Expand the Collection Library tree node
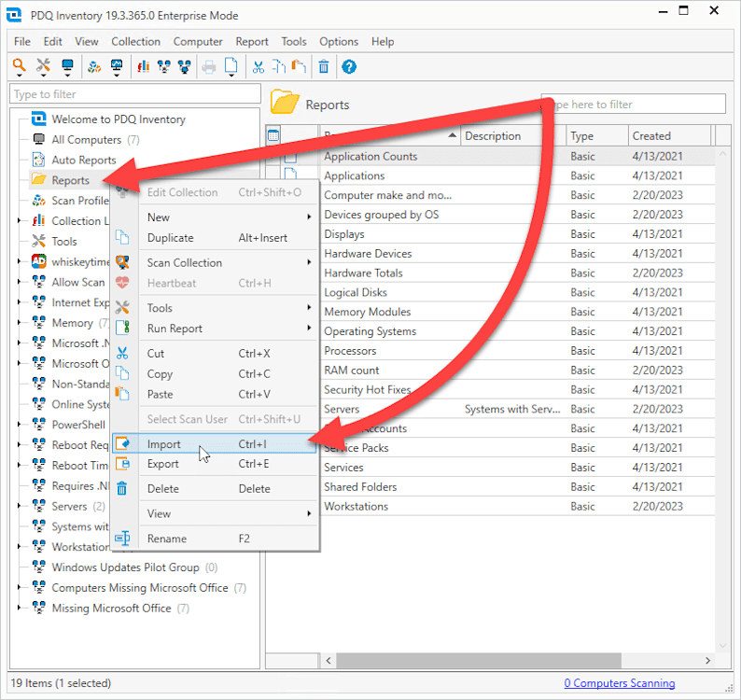Image resolution: width=741 pixels, height=700 pixels. point(19,220)
